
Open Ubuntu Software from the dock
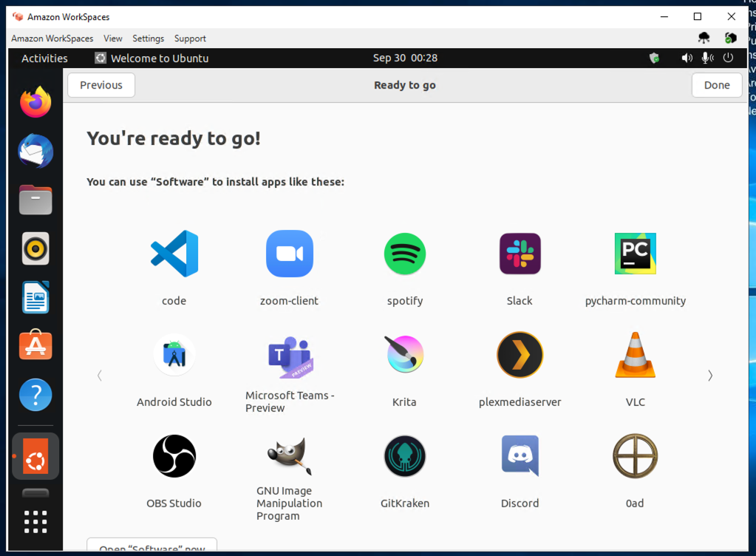(x=35, y=345)
